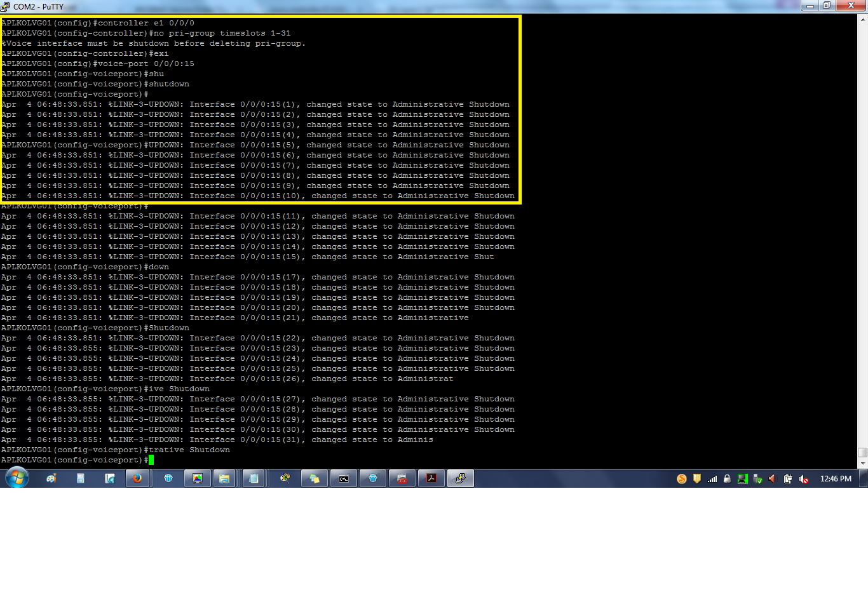The height and width of the screenshot is (604, 868).
Task: Open the Start menu
Action: tap(17, 478)
